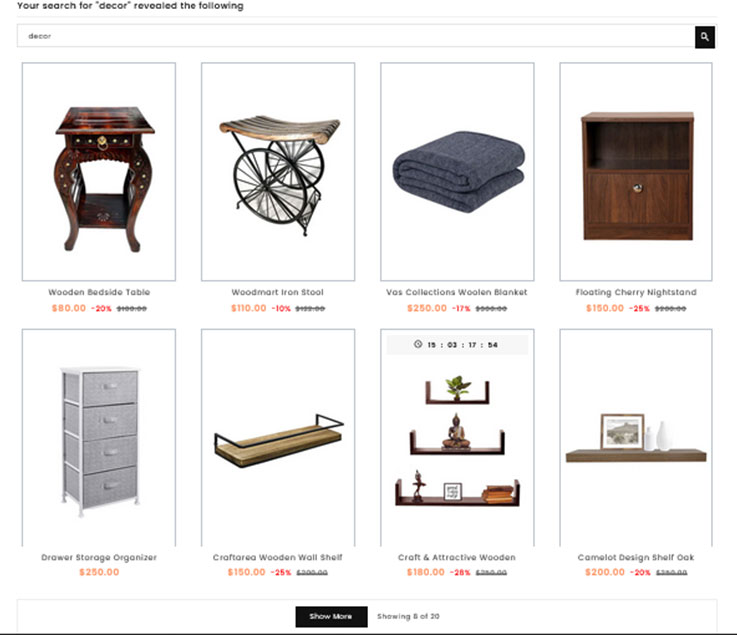This screenshot has width=737, height=635.
Task: Click the Craftarea Wooden Wall Shelf title
Action: (277, 557)
